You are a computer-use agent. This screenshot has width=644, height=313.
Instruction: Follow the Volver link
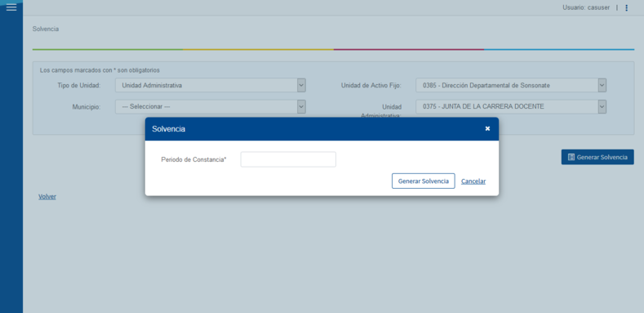coord(47,197)
